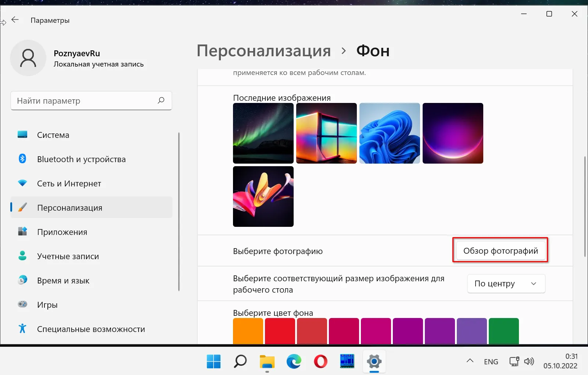Click the search magnifier icon in settings field
The width and height of the screenshot is (588, 375).
point(161,100)
